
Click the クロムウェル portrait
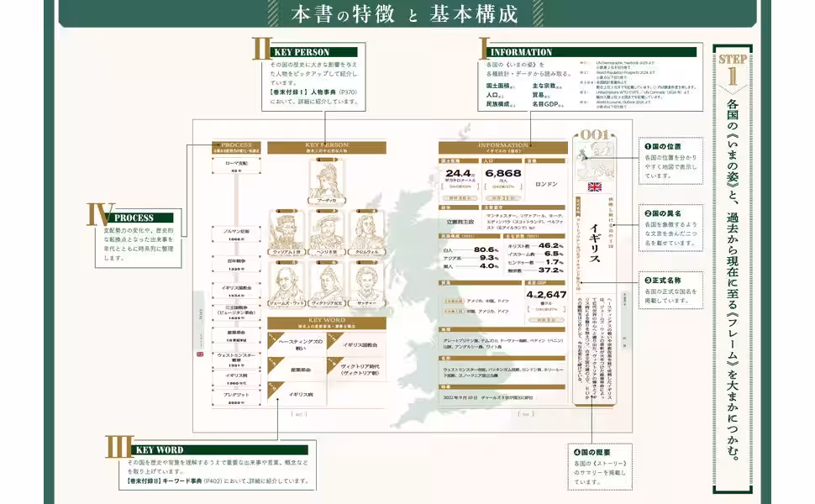click(x=367, y=233)
